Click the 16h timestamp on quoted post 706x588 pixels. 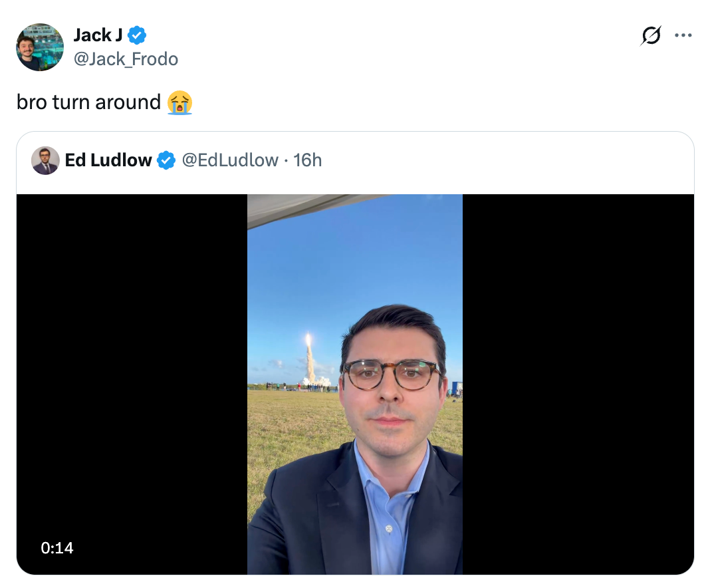point(308,160)
